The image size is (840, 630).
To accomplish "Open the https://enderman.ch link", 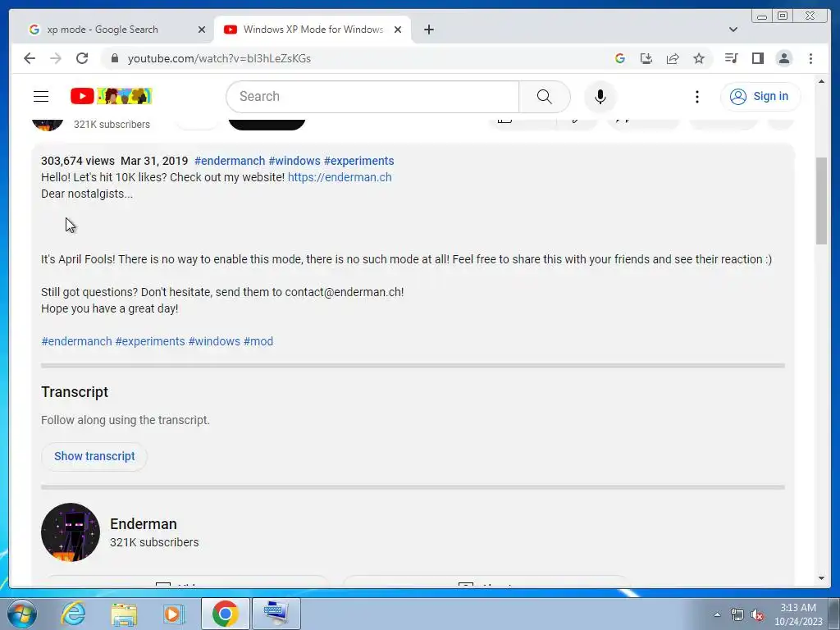I will click(x=340, y=177).
